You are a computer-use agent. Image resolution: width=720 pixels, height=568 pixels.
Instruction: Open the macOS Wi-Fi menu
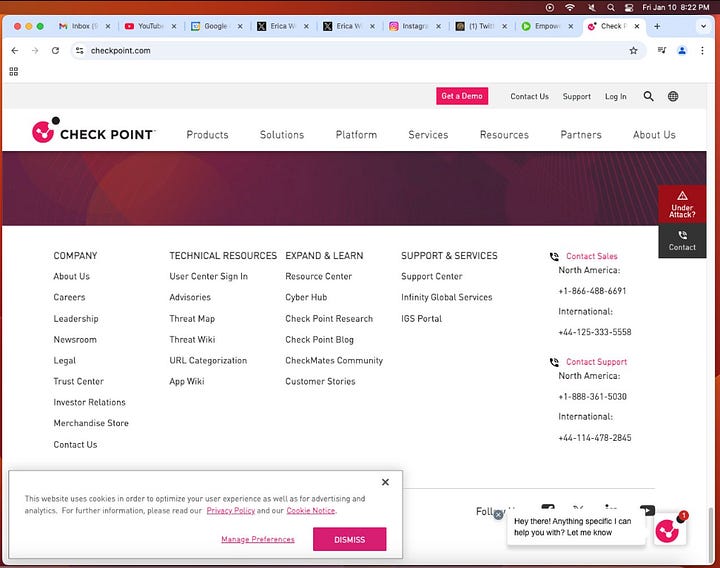coord(570,7)
